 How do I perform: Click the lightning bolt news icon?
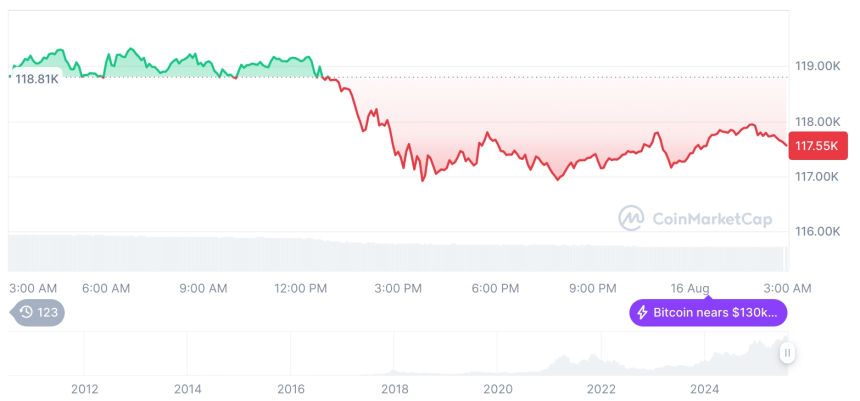642,313
